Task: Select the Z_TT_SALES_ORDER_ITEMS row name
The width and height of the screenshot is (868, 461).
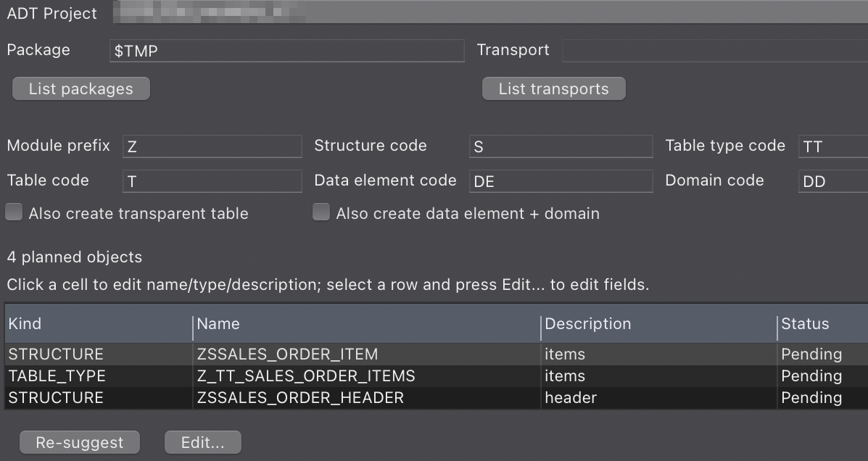Action: [x=366, y=375]
